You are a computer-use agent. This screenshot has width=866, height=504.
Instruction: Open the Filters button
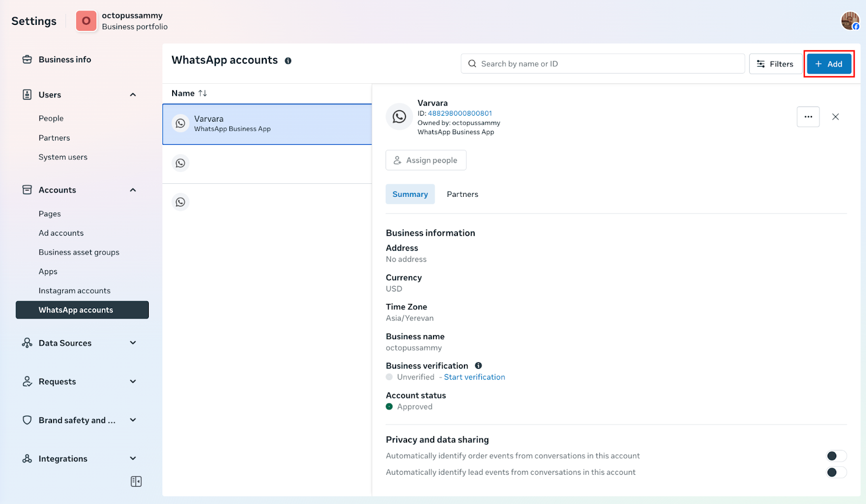pyautogui.click(x=775, y=64)
